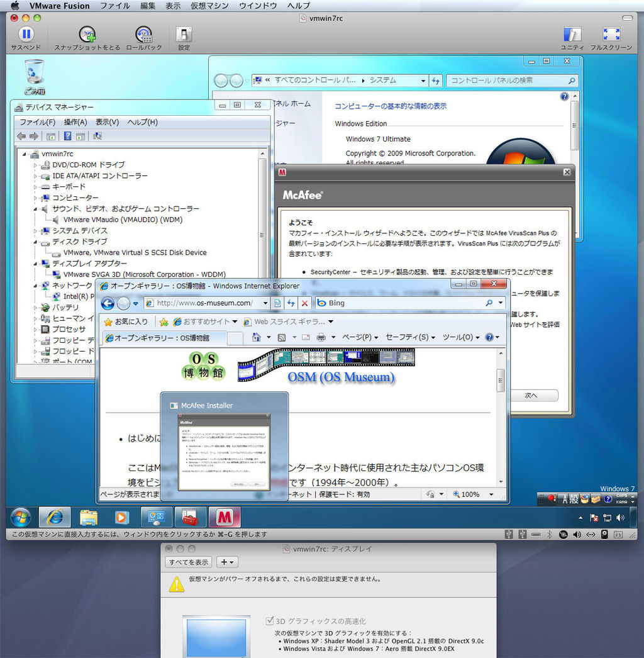The width and height of the screenshot is (644, 658).
Task: Open Internet Explorer from the taskbar
Action: [x=55, y=517]
